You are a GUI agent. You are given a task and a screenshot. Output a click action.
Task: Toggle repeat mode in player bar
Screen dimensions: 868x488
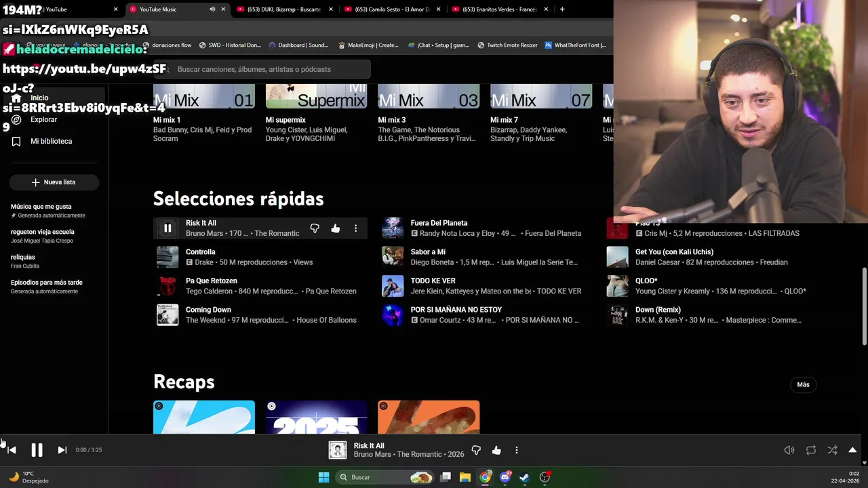coord(811,450)
